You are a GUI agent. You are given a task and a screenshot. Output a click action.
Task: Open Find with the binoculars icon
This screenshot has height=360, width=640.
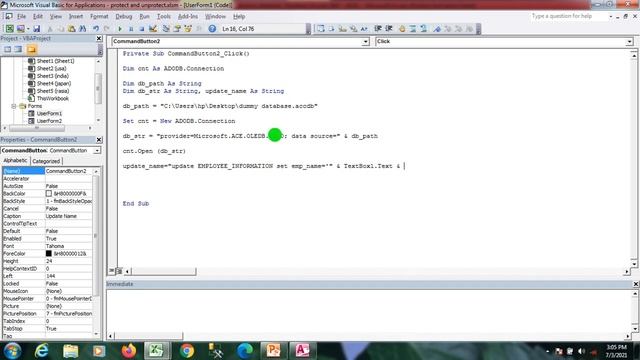pos(83,29)
